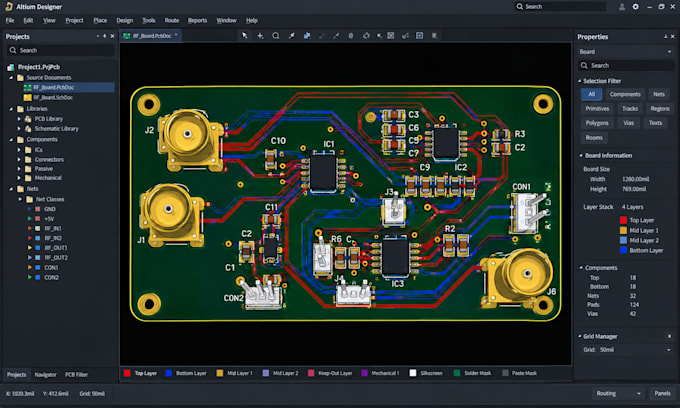Collapse the Selection Filter section
Image resolution: width=680 pixels, height=408 pixels.
[580, 81]
